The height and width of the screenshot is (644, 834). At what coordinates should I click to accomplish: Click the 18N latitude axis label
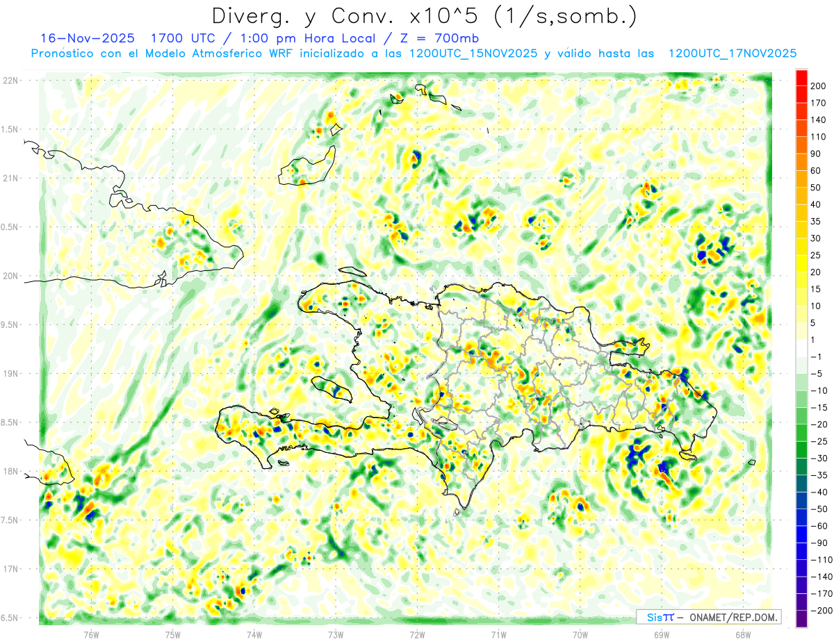tap(10, 472)
